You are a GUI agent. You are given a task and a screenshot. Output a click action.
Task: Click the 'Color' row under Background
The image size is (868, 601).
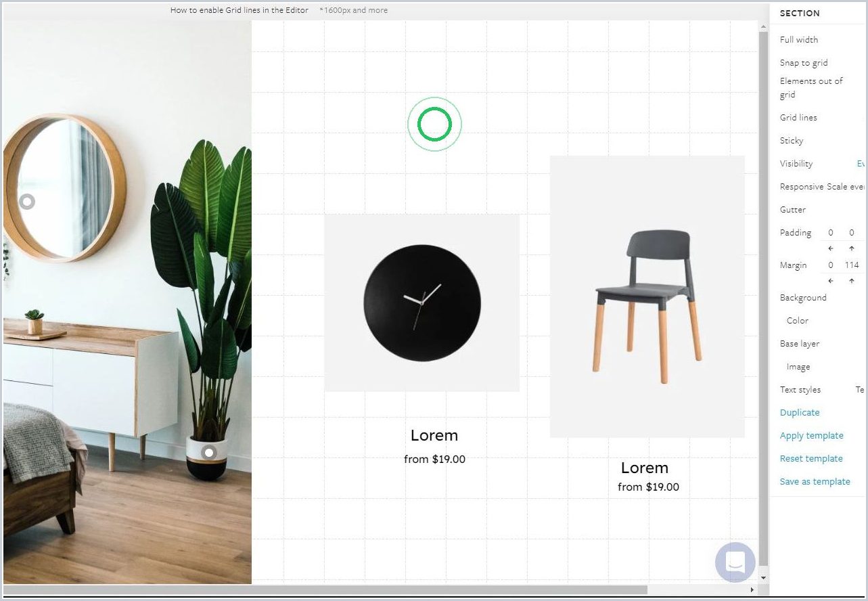(798, 321)
